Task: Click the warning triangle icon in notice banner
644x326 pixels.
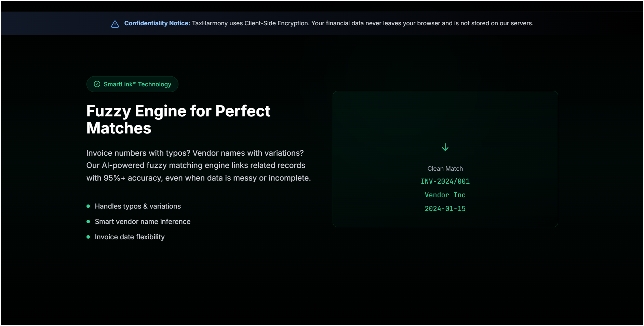Action: (115, 24)
